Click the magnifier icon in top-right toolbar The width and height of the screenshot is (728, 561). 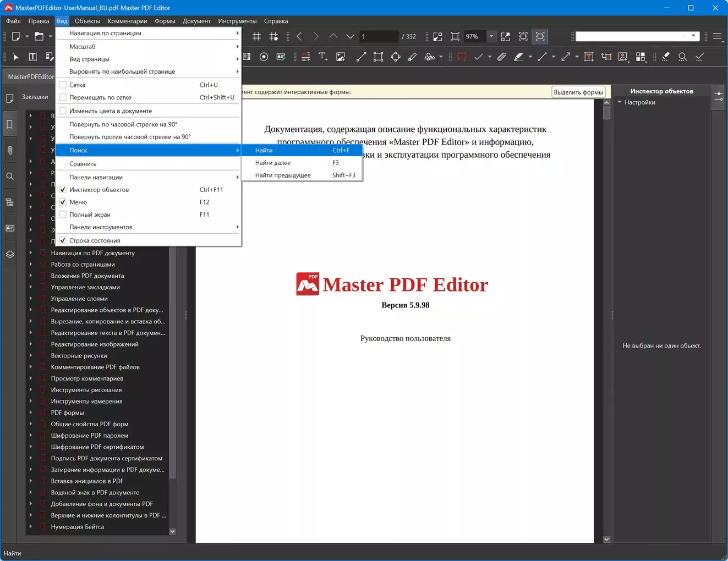tap(682, 57)
